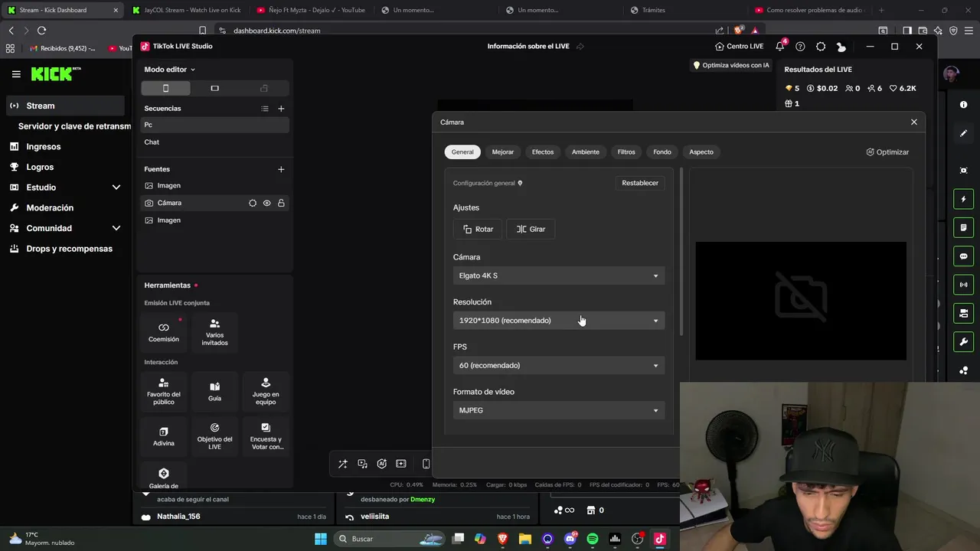Switch to the General tab
This screenshot has width=980, height=551.
[462, 152]
